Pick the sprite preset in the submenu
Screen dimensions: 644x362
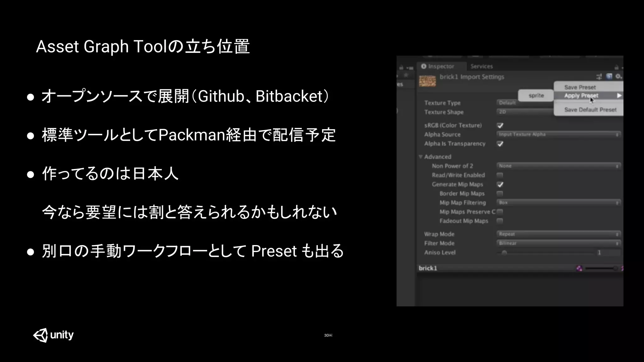click(536, 96)
